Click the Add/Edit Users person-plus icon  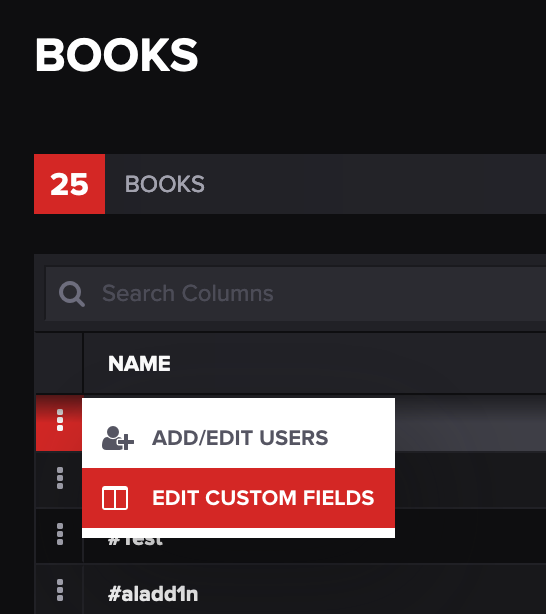(x=118, y=438)
